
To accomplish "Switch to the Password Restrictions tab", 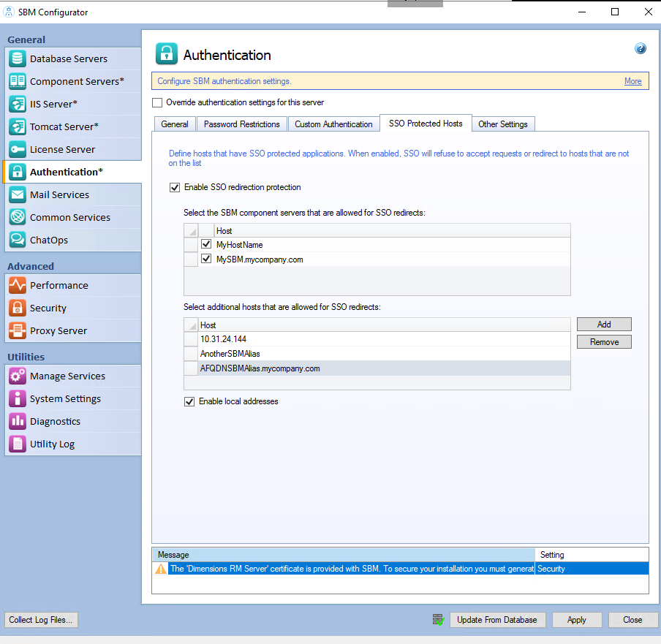I will [241, 124].
